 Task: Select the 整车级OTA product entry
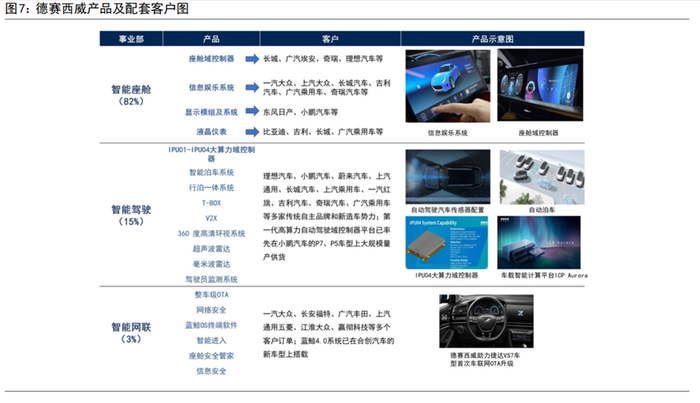tap(211, 295)
